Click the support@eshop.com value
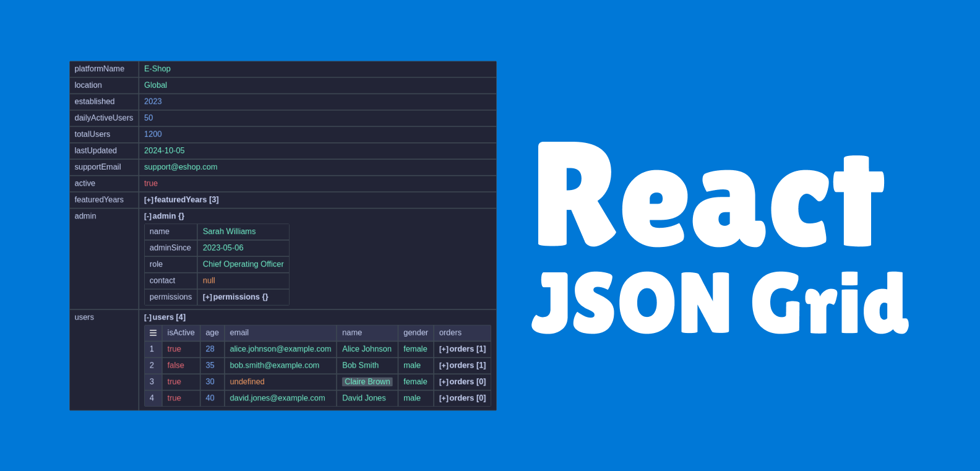The width and height of the screenshot is (980, 471). (x=181, y=167)
